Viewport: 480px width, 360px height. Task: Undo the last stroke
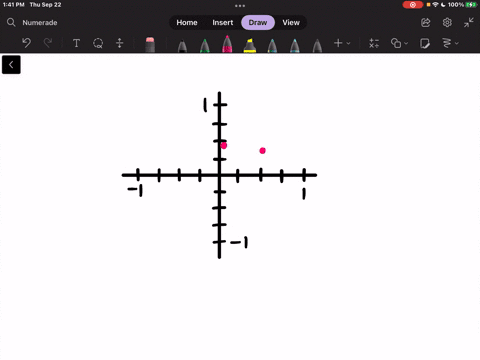point(26,43)
